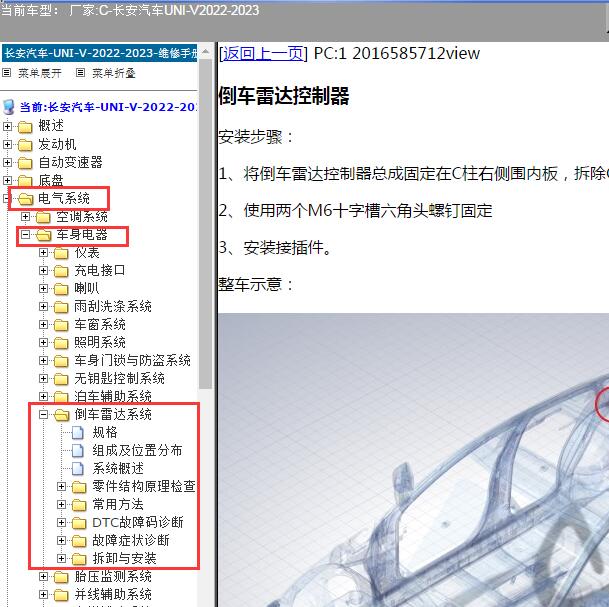Expand the 故障症状诊断 node

coord(61,541)
